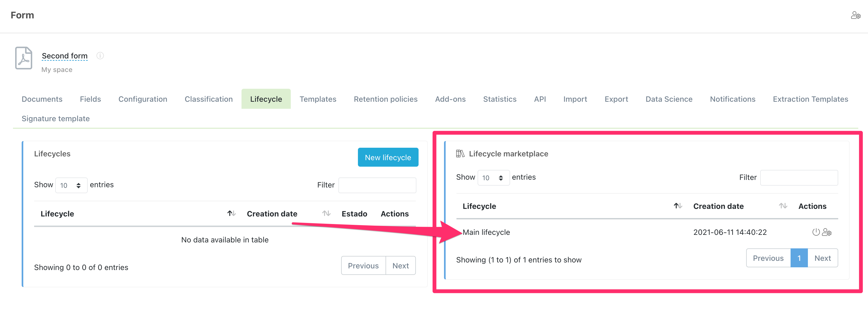
Task: Click Next in marketplace pagination
Action: tap(823, 258)
